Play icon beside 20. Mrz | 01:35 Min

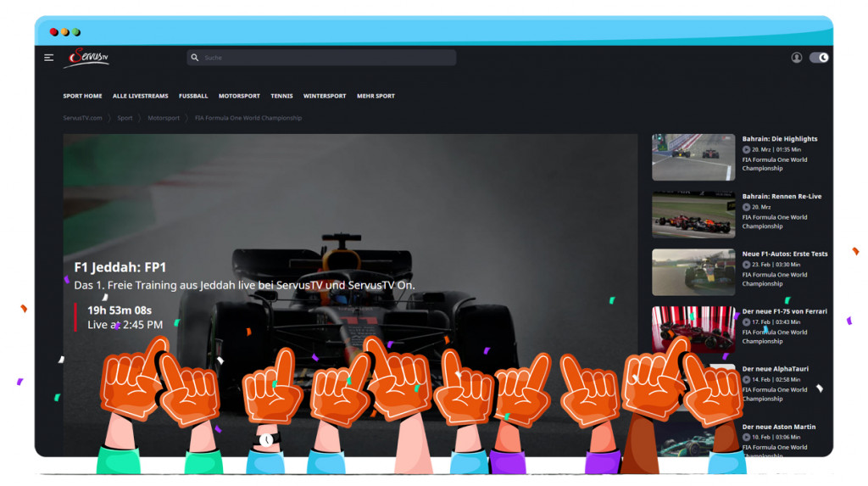[746, 149]
